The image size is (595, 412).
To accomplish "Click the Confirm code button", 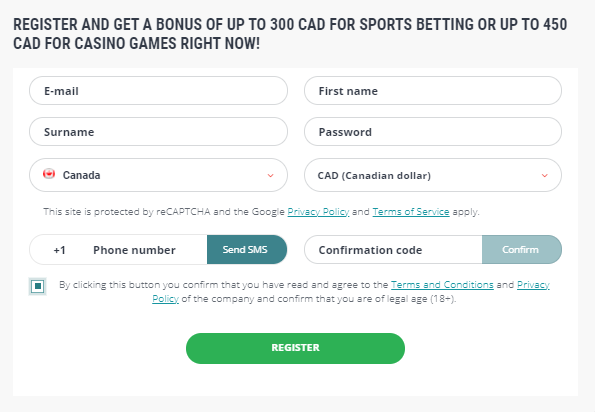I will pos(522,249).
